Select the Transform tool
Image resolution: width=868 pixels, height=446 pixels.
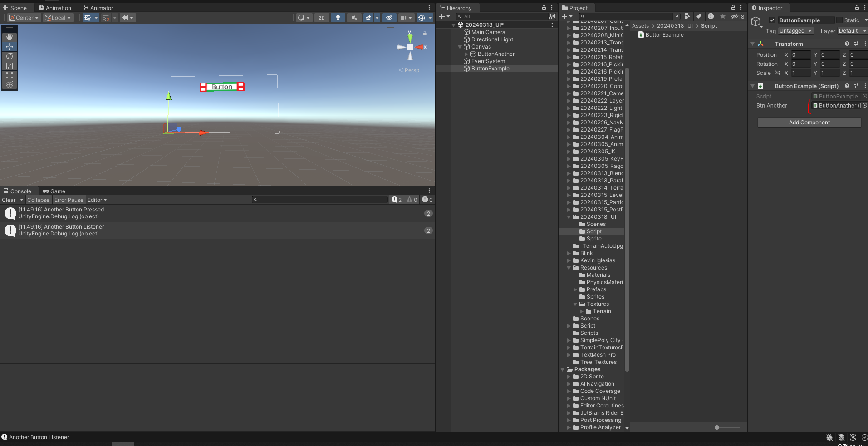(x=10, y=85)
